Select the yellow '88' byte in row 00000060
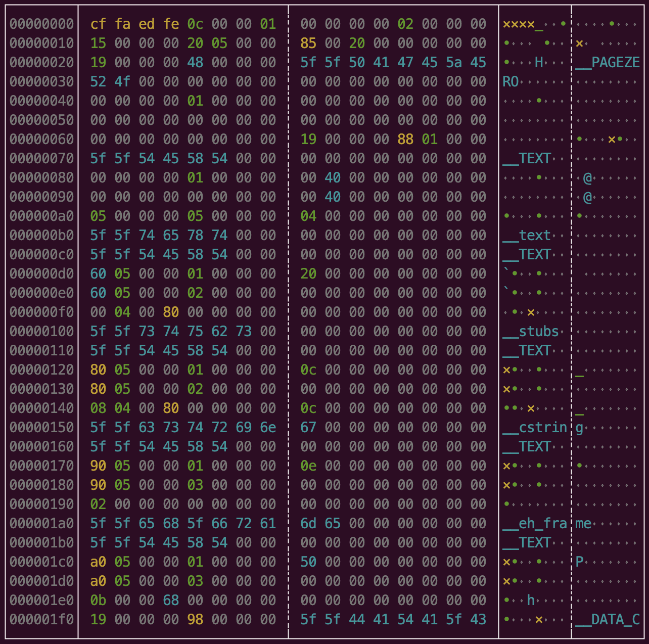The width and height of the screenshot is (649, 644). (405, 140)
